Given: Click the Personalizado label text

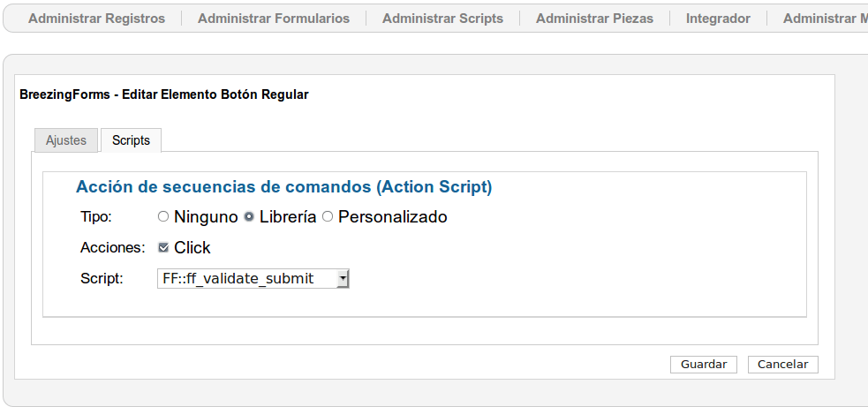Looking at the screenshot, I should (392, 217).
